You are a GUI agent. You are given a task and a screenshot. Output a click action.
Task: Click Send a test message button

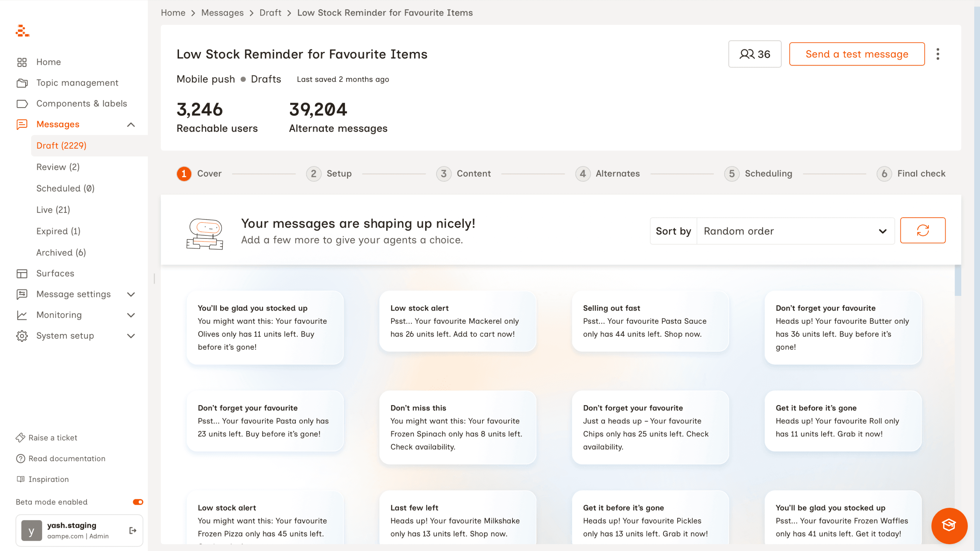[x=856, y=54]
